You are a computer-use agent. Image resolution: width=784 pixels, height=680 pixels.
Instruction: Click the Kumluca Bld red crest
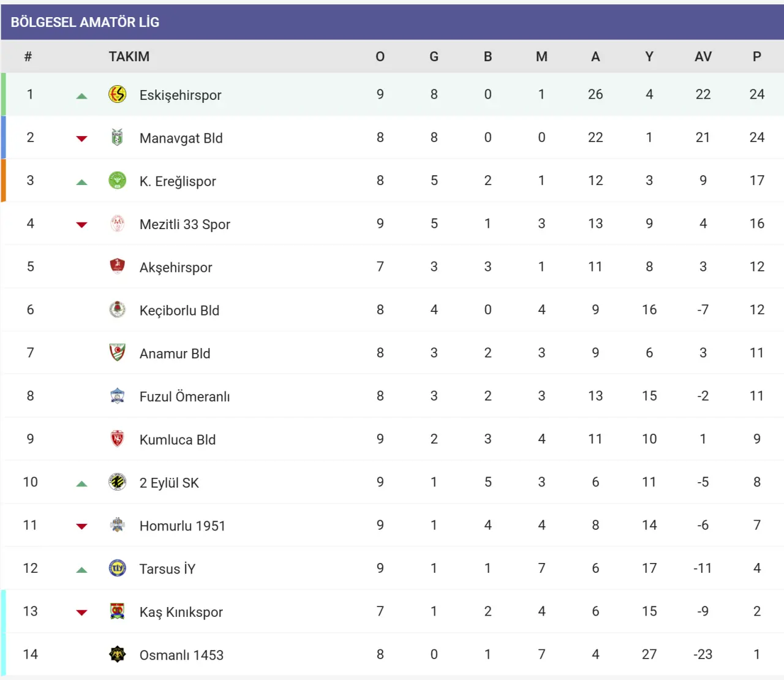coord(117,439)
